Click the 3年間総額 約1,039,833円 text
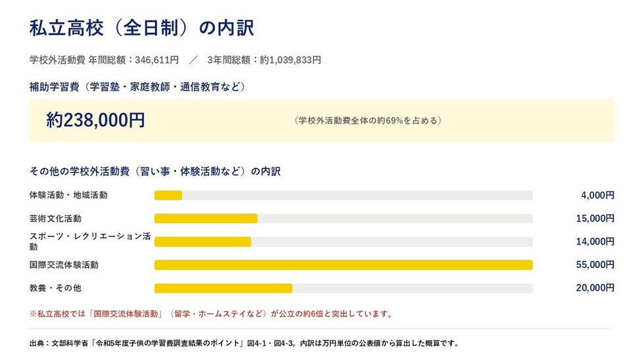 pos(264,60)
